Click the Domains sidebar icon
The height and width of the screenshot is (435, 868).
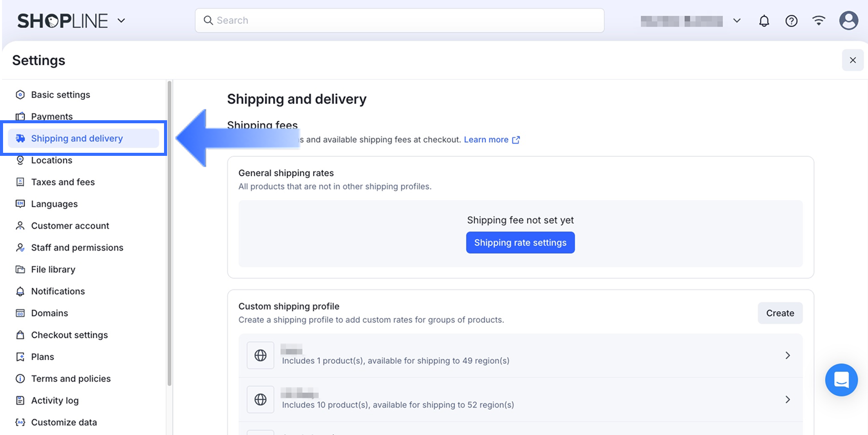tap(20, 313)
